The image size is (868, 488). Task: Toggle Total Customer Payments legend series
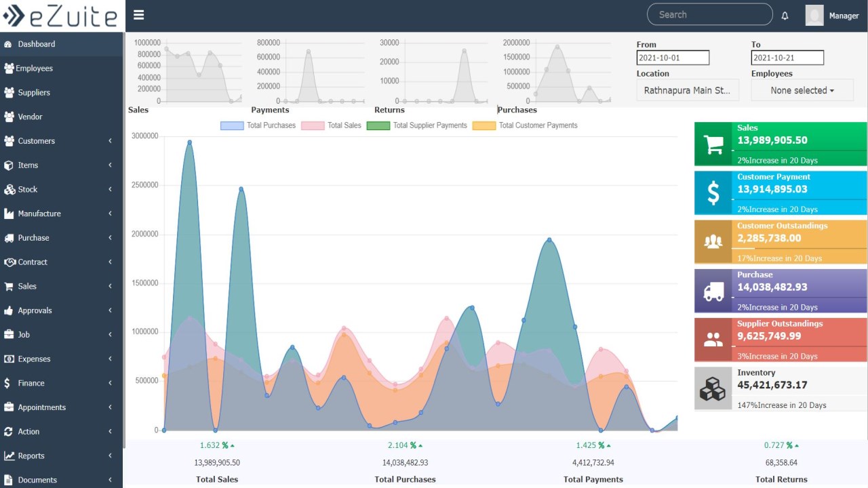(x=525, y=125)
